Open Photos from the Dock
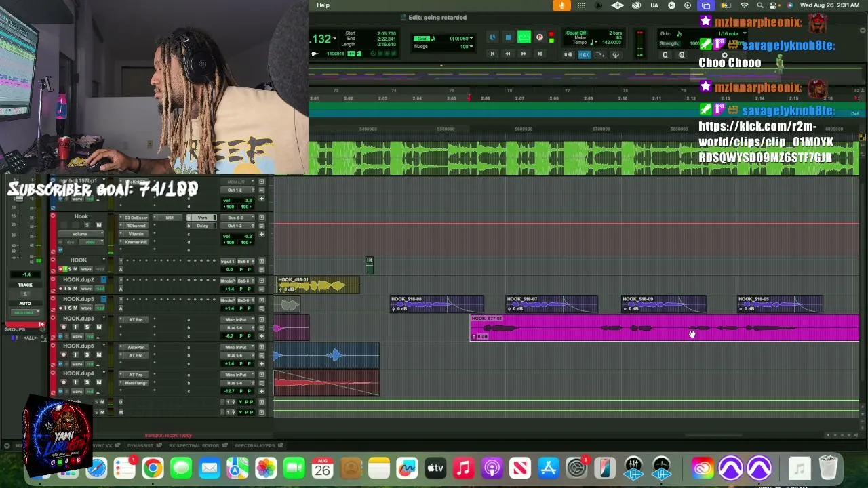 tap(266, 468)
